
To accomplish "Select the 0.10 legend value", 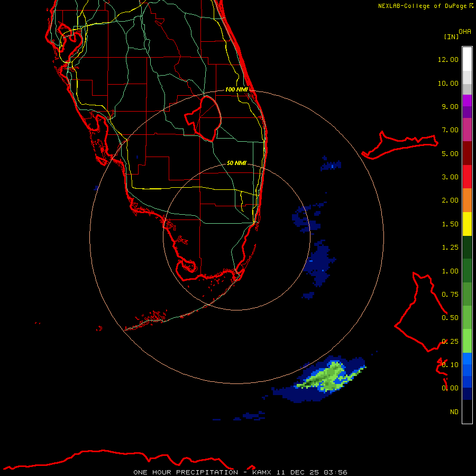I will [x=450, y=365].
